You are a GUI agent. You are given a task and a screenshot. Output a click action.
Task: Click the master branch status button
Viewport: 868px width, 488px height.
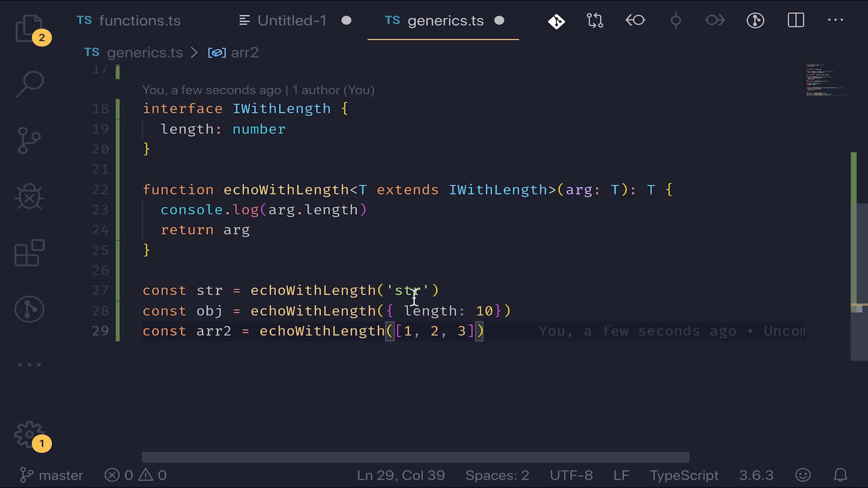[52, 475]
